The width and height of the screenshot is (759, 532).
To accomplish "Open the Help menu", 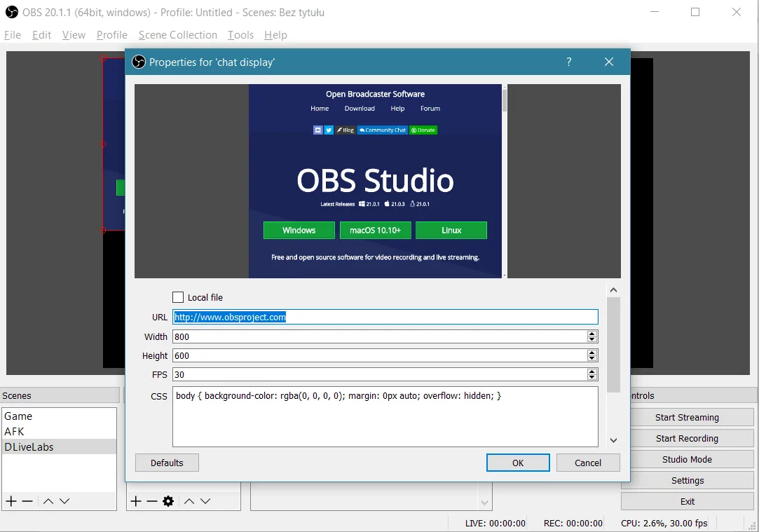I will pyautogui.click(x=275, y=35).
